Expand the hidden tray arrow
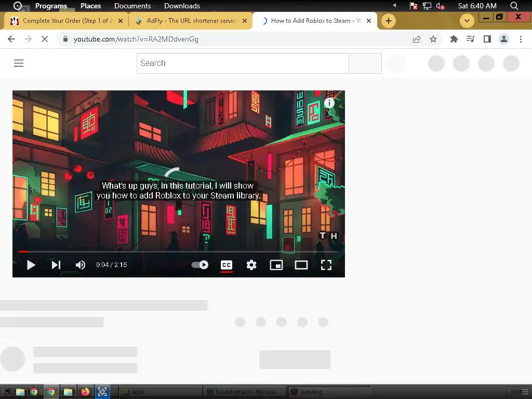This screenshot has height=399, width=532. (394, 5)
